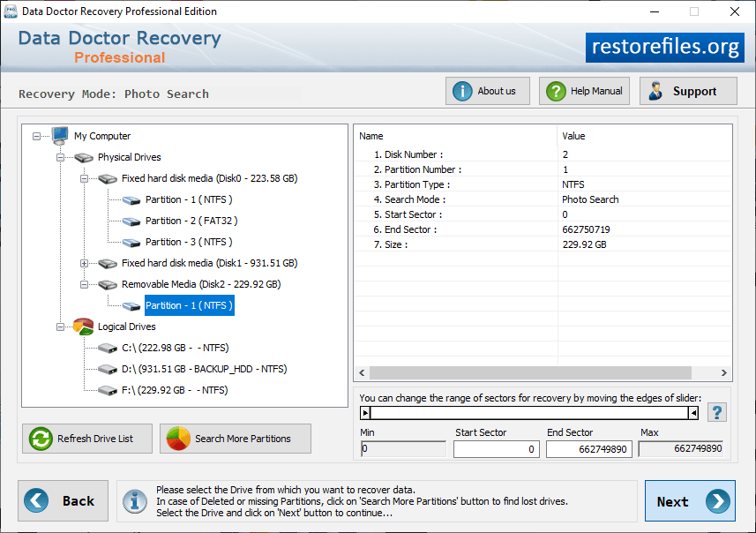Screen dimensions: 756x533
Task: Select Partition - 3 (NTFS) under Disk0
Action: coord(189,242)
